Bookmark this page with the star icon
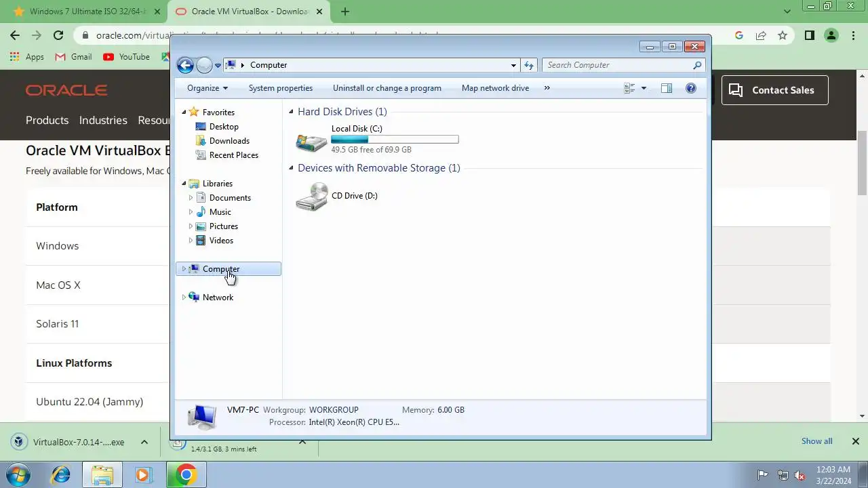 click(x=783, y=35)
